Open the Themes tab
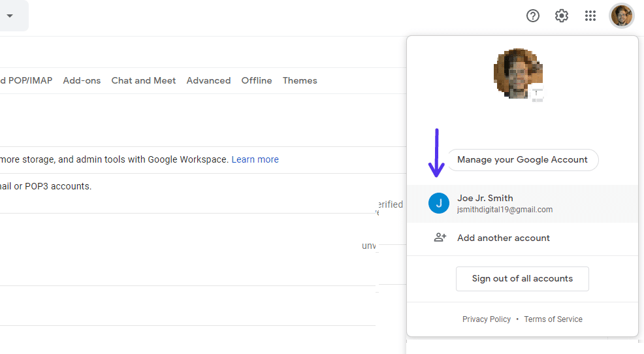644x354 pixels. pyautogui.click(x=300, y=80)
